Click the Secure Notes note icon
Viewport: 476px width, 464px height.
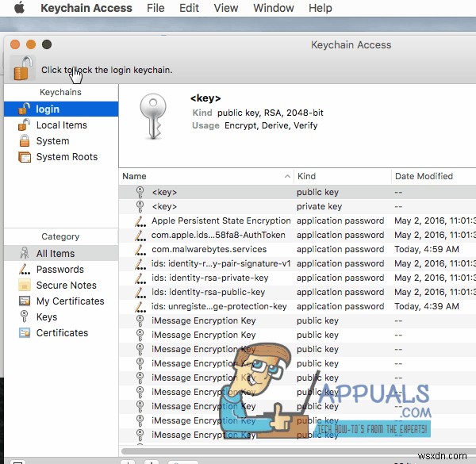25,286
